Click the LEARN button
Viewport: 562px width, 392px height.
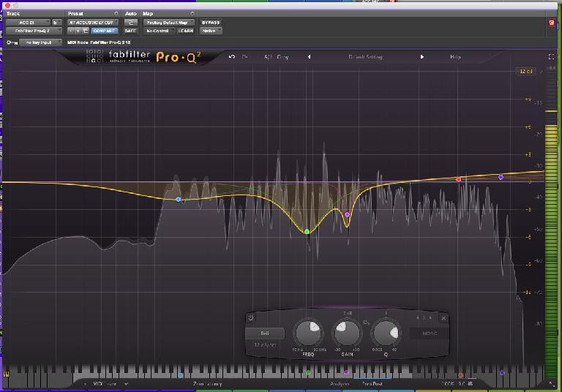click(186, 31)
